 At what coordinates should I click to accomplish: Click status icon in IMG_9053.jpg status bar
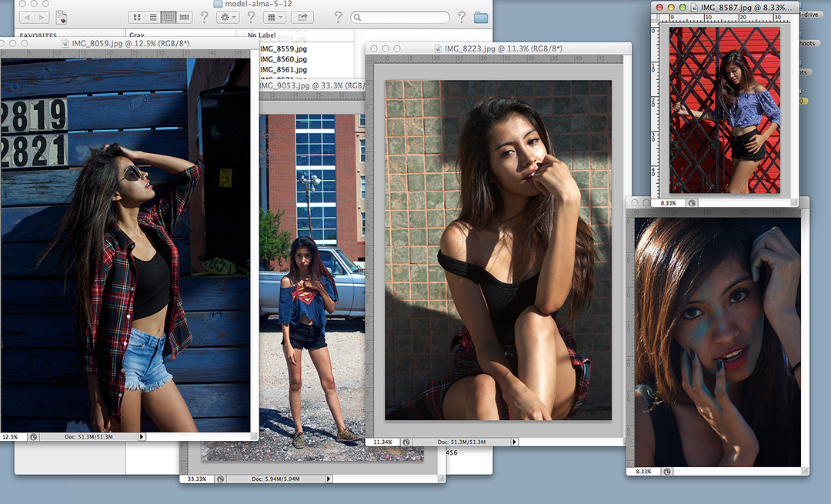click(221, 479)
